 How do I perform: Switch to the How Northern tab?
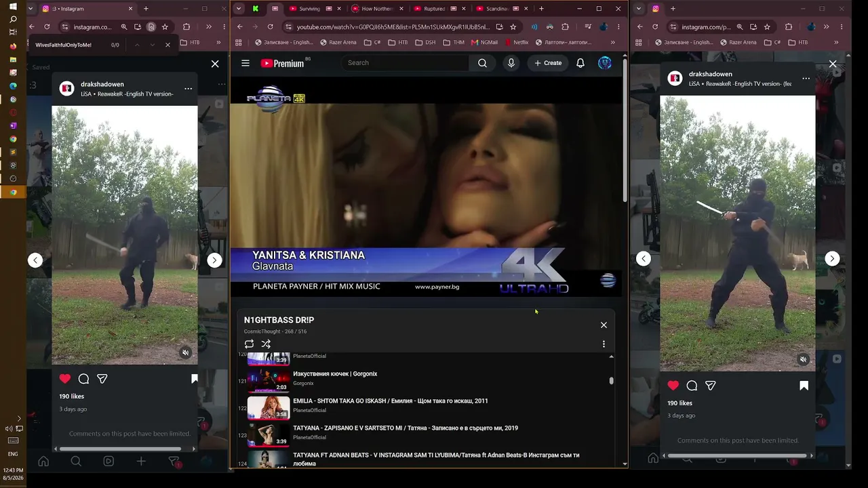point(377,9)
